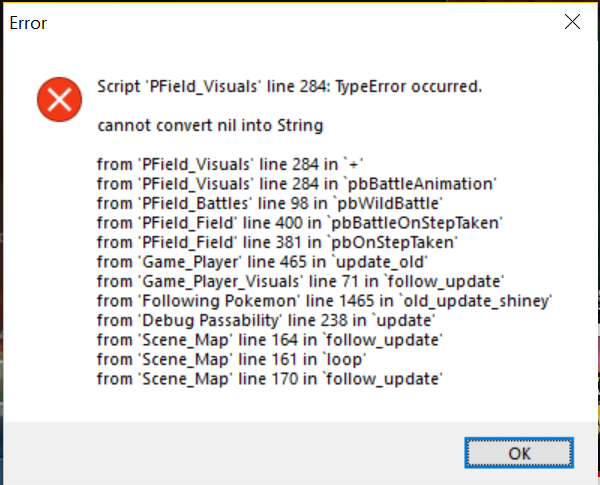Select "cannot convert nil into String" text
600x485 pixels.
[x=209, y=126]
